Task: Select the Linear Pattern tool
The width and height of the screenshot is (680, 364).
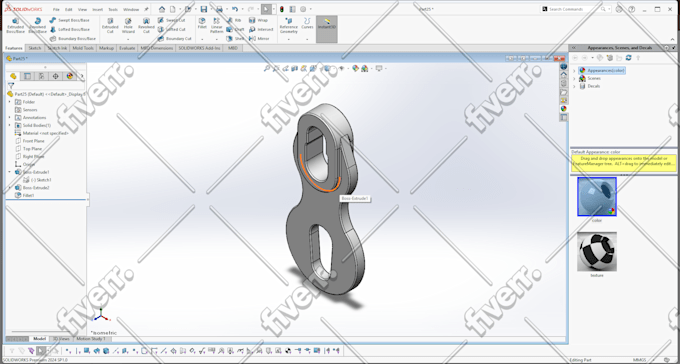Action: 216,26
